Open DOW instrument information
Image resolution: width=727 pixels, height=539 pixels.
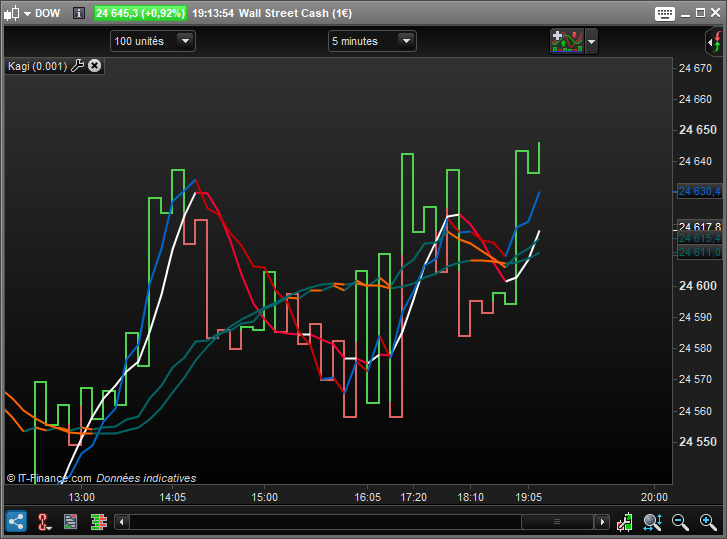click(79, 13)
